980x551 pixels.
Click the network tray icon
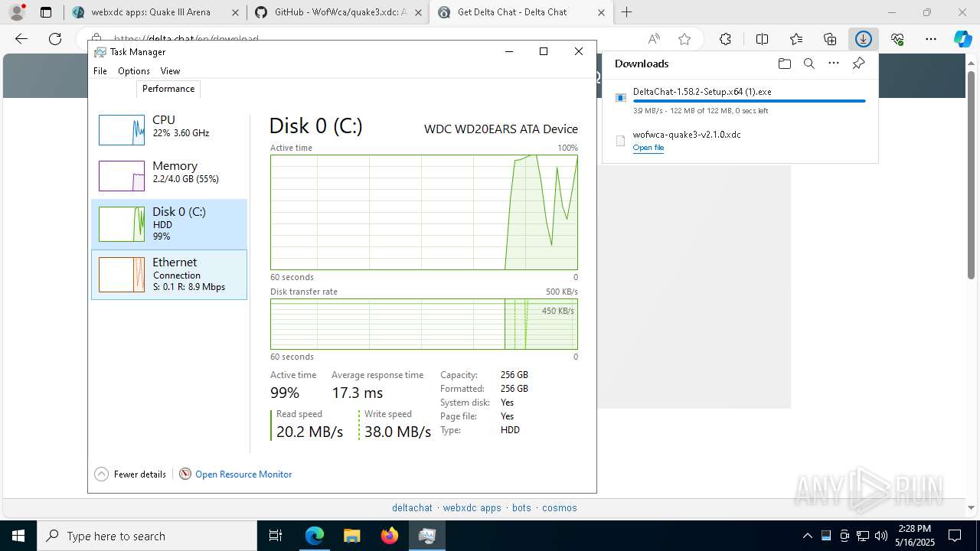pos(863,536)
